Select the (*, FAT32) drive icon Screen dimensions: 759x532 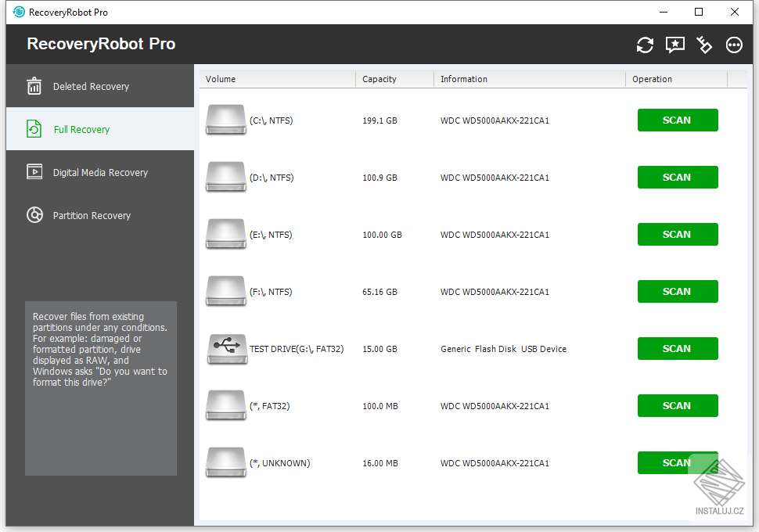226,406
